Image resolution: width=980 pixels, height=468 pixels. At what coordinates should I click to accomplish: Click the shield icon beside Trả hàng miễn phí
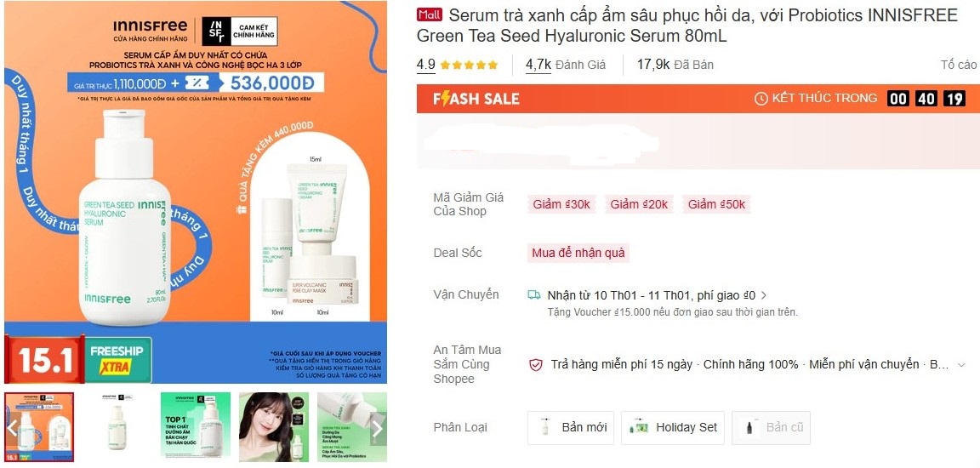click(x=536, y=365)
